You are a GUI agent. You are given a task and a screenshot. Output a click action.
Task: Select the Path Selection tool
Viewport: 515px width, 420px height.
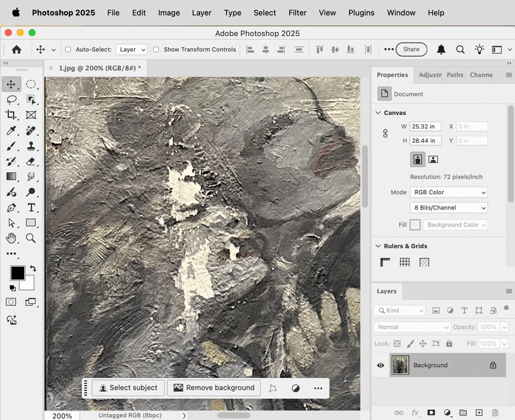12,223
